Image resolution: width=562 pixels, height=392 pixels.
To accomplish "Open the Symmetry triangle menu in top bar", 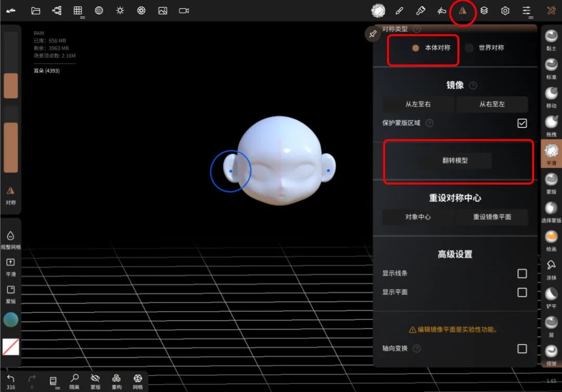I will [463, 11].
